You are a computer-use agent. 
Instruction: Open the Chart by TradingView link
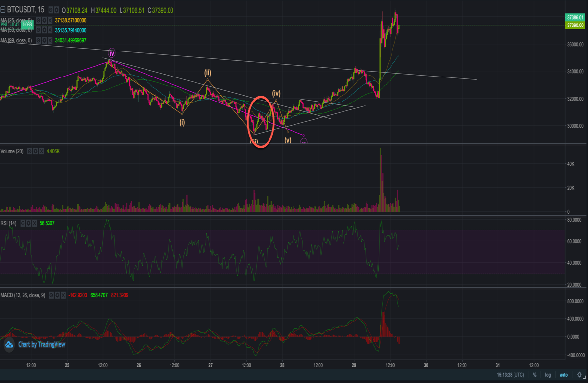point(42,344)
